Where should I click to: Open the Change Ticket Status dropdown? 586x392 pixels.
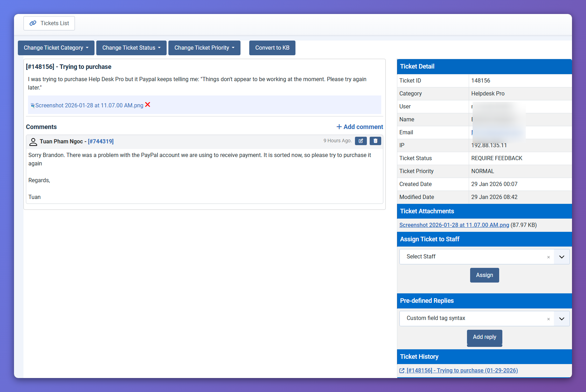pos(131,48)
